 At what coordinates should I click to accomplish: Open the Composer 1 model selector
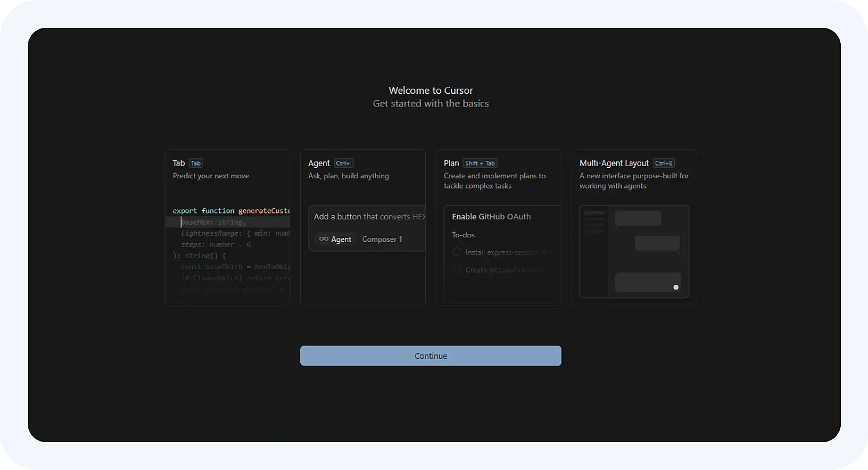382,239
